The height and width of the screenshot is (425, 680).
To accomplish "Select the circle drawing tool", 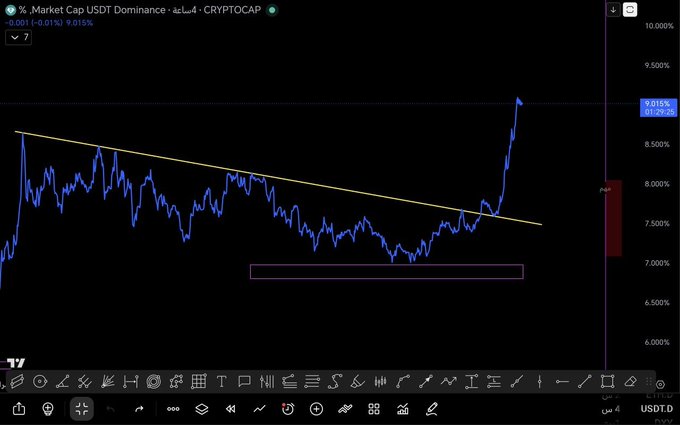I will 40,382.
